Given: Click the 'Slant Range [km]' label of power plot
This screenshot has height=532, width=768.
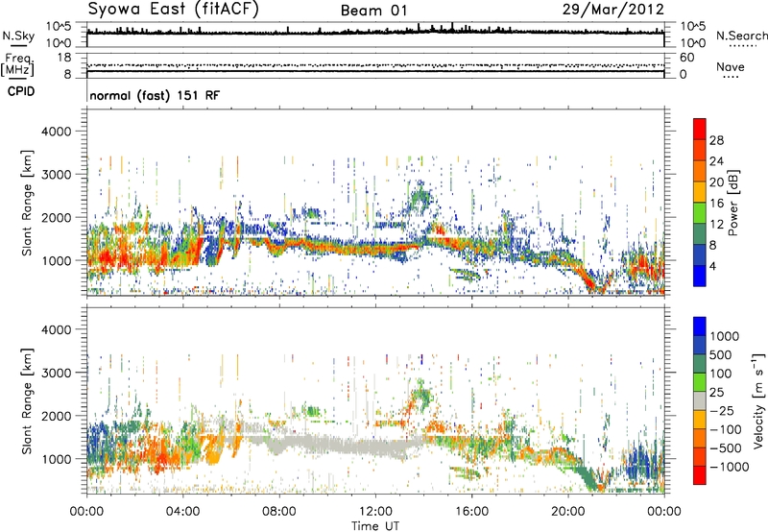Looking at the screenshot, I should 27,203.
